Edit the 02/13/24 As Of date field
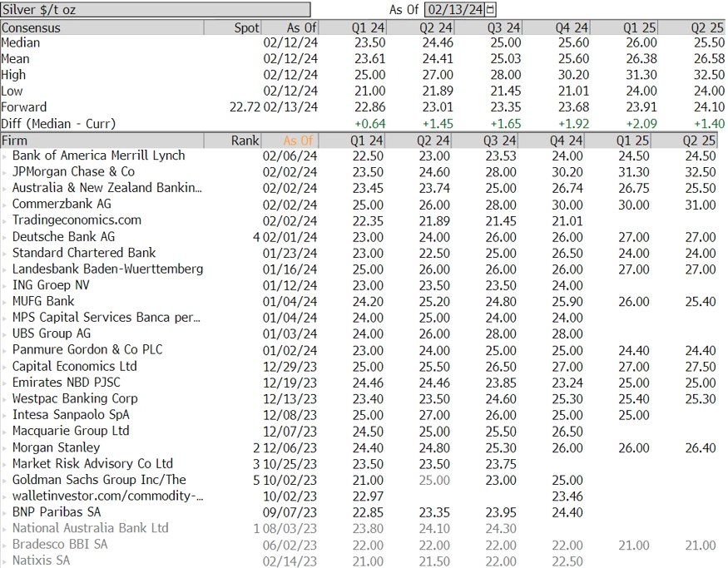Screen dimensions: 728x568 455,9
